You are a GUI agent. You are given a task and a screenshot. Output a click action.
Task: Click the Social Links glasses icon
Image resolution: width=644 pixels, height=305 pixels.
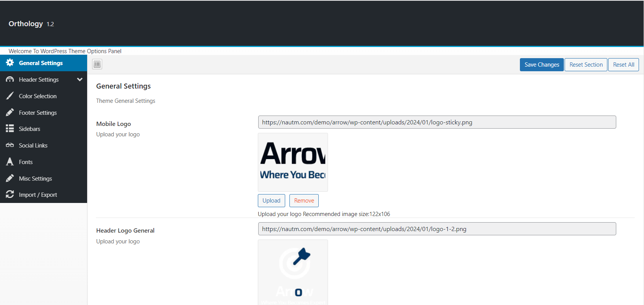pos(10,145)
